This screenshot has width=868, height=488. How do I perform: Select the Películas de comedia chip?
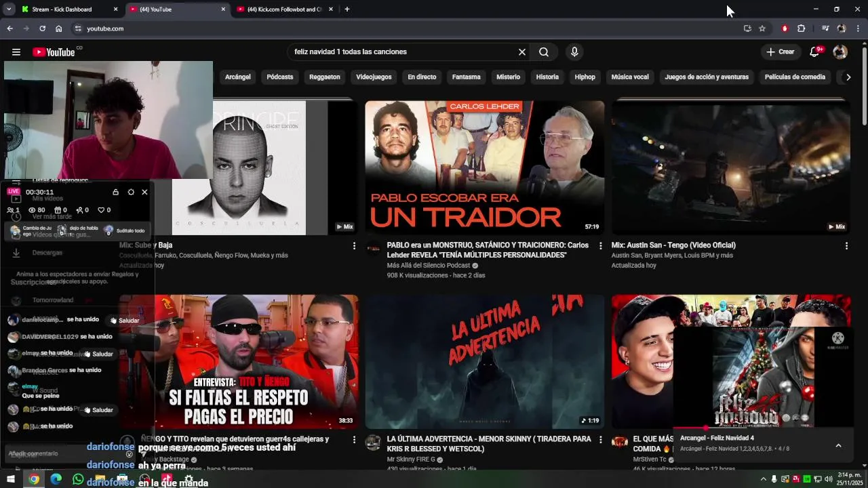tap(795, 77)
